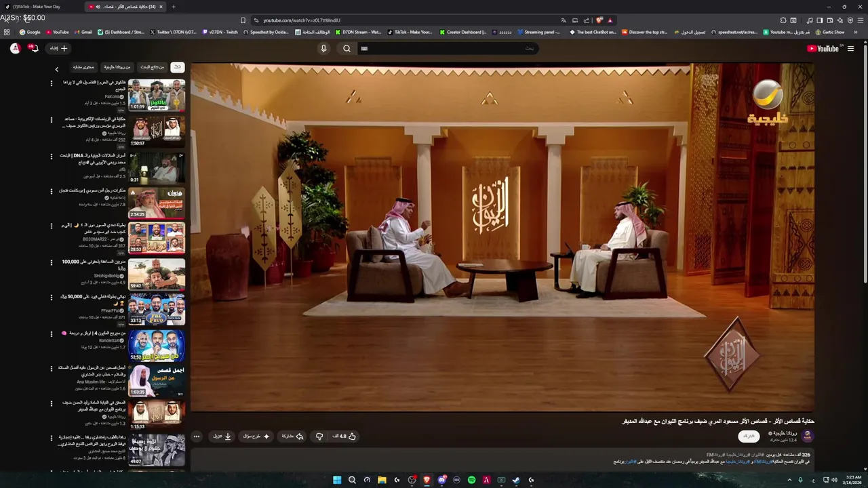868x488 pixels.
Task: Open on-screen keyboard icon in search box
Action: pos(364,48)
